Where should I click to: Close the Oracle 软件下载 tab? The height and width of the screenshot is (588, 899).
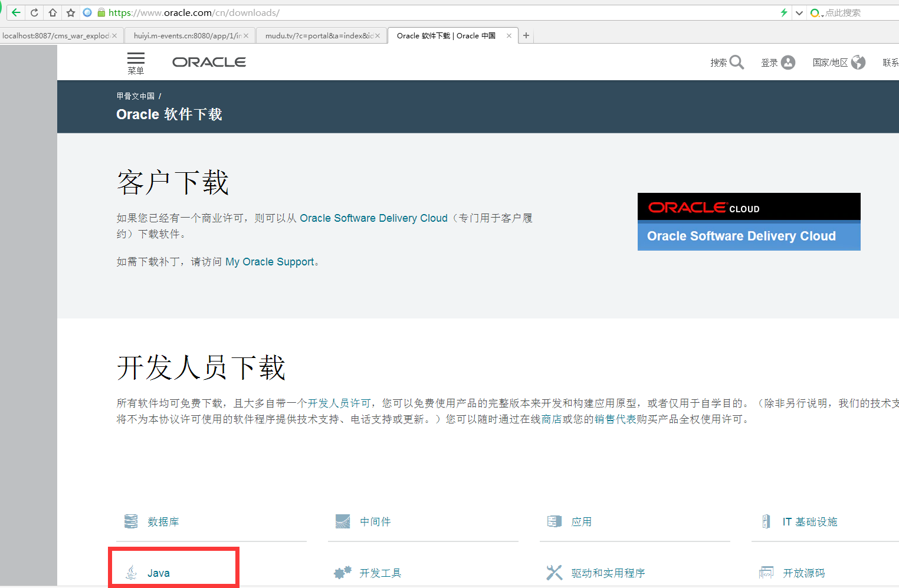tap(509, 36)
